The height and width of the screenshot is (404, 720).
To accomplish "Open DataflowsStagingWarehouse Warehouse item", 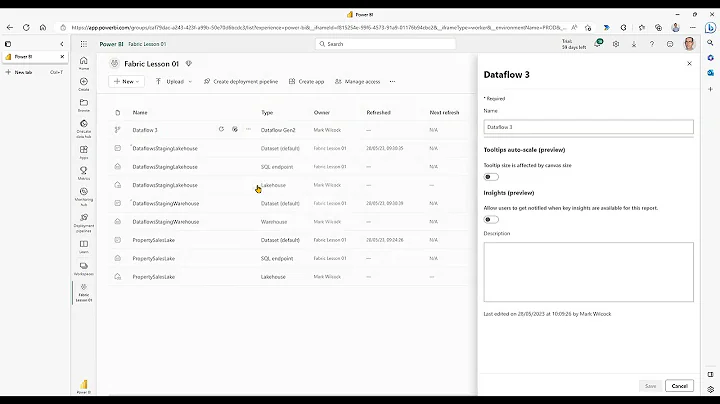I will click(166, 222).
